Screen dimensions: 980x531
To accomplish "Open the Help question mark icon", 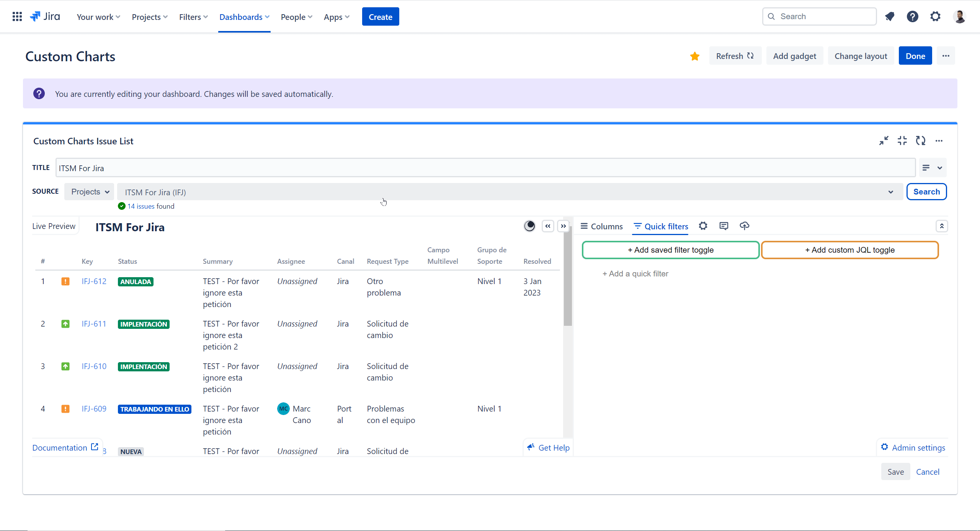I will [x=912, y=16].
